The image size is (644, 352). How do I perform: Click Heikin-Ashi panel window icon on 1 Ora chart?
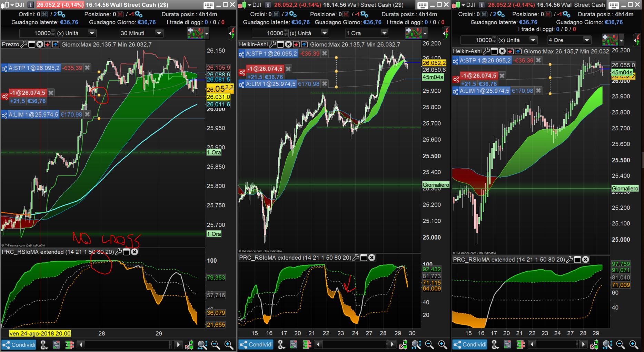pyautogui.click(x=280, y=44)
